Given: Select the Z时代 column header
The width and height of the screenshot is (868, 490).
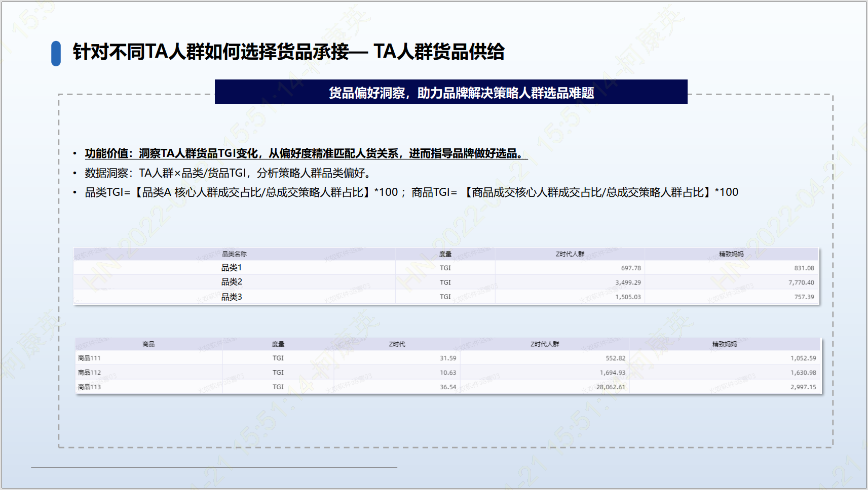Looking at the screenshot, I should [397, 344].
